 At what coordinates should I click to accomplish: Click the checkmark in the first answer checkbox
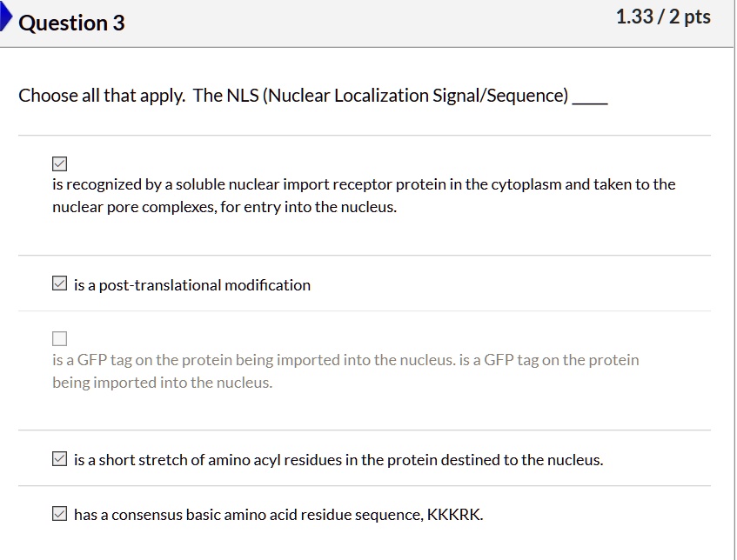tap(58, 162)
